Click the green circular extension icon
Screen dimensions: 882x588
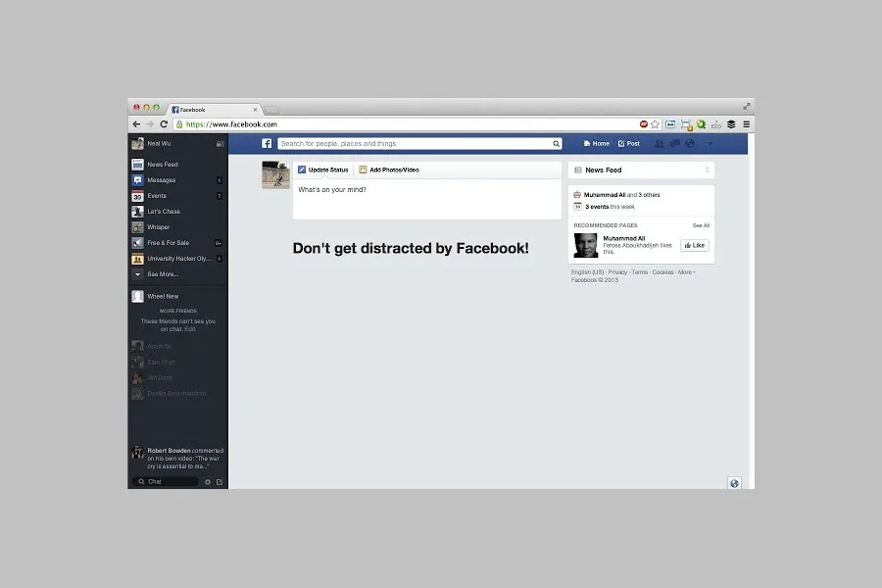point(701,124)
